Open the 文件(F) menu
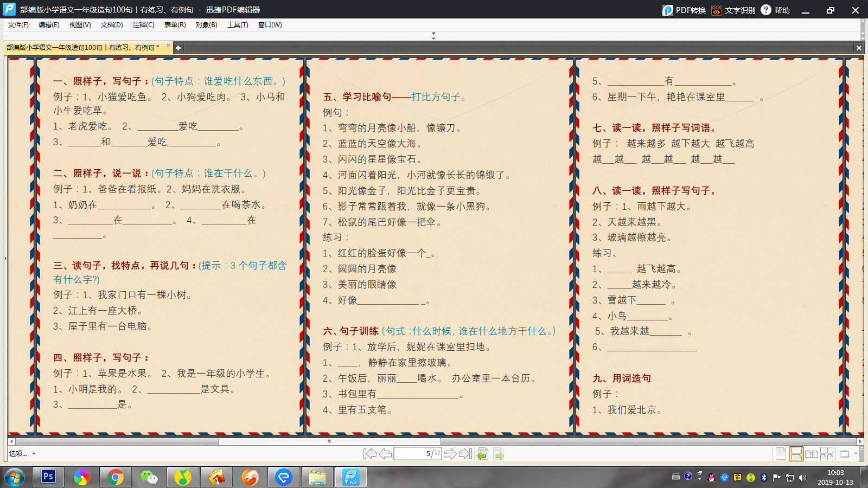Screen dimensions: 868x488 click(x=18, y=25)
